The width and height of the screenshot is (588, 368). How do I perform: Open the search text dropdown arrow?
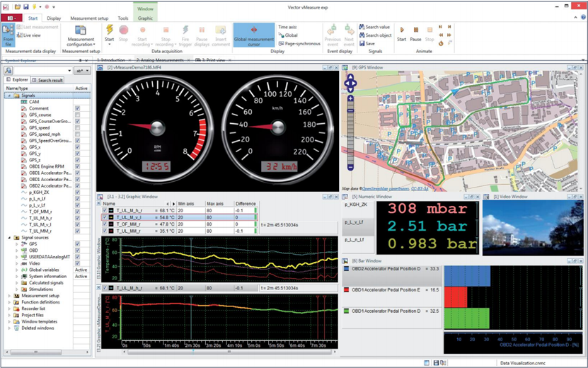(x=69, y=71)
